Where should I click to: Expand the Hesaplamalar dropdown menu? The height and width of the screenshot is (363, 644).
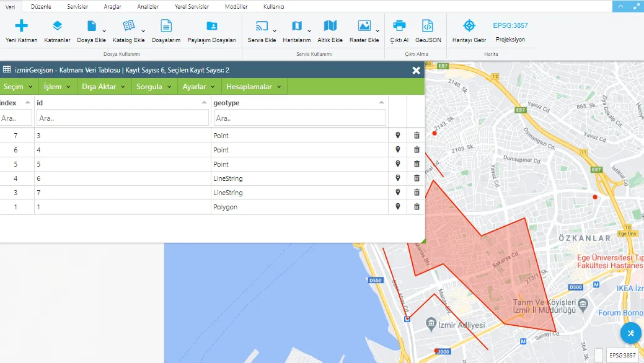(x=254, y=87)
